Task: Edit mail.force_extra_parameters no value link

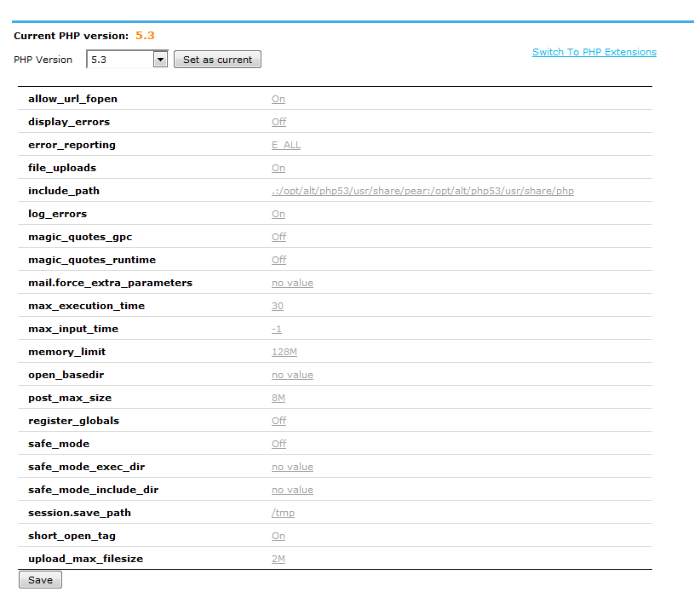Action: pyautogui.click(x=292, y=283)
